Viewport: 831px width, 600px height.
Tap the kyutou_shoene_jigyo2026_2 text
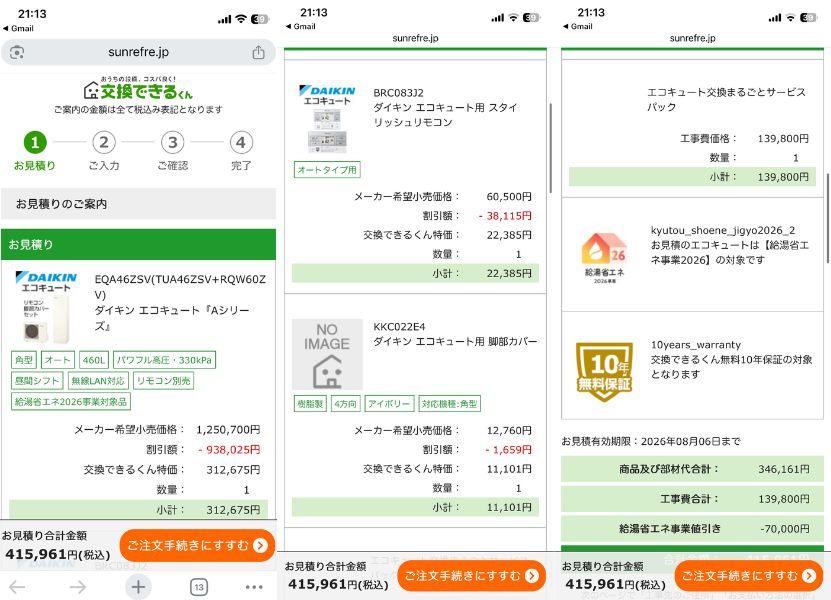(x=723, y=230)
